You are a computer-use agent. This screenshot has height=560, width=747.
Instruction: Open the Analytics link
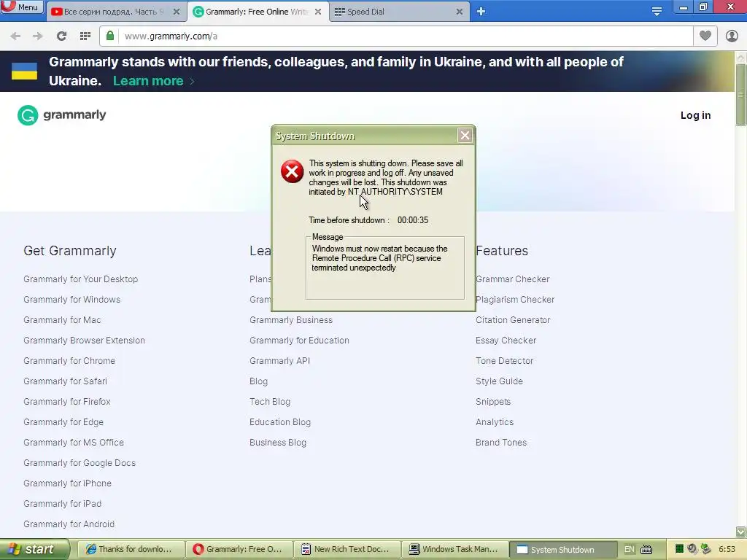(x=495, y=422)
